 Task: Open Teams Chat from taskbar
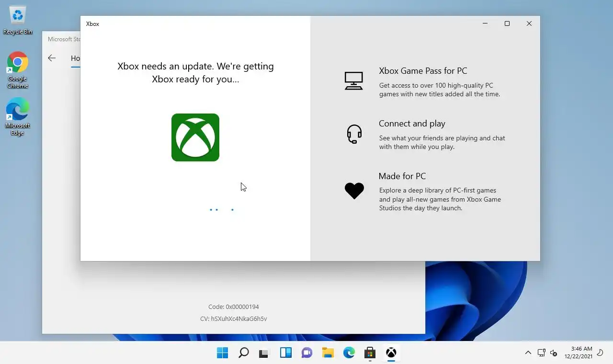click(307, 353)
